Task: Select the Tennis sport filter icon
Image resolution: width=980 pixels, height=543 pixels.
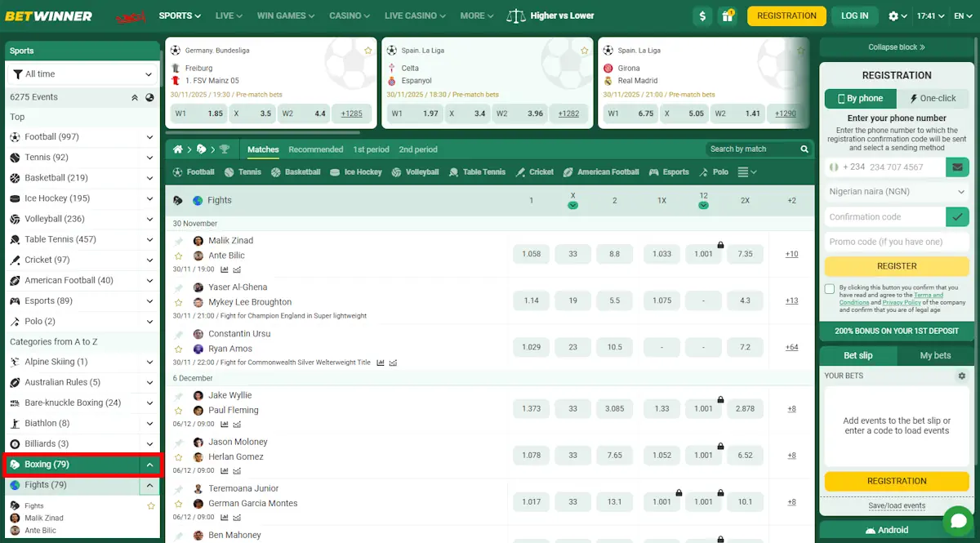Action: (229, 171)
